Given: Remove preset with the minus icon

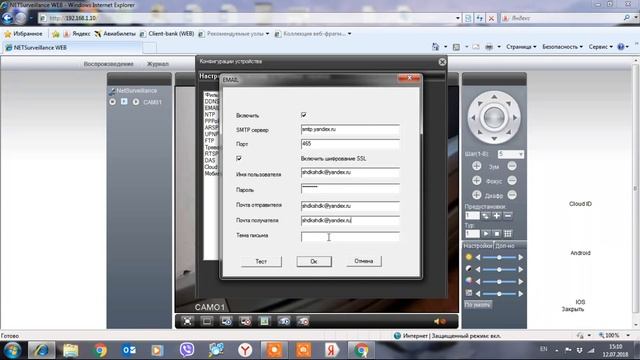Looking at the screenshot, I should point(508,216).
